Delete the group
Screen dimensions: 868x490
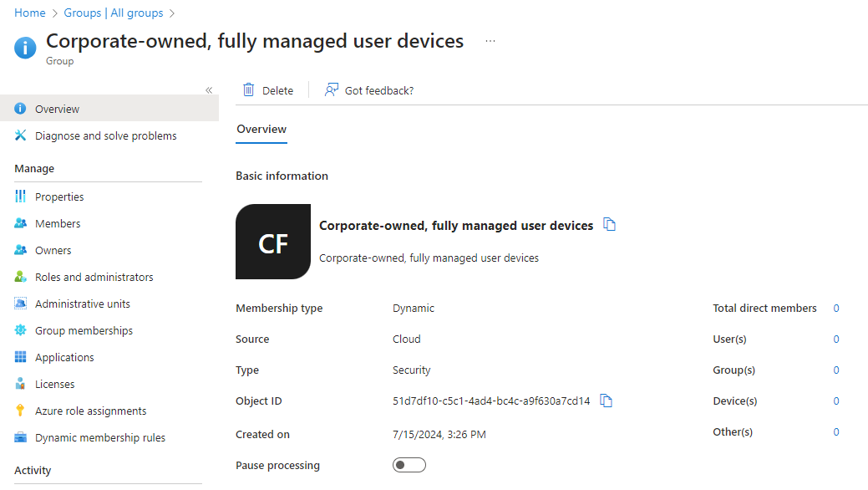268,89
